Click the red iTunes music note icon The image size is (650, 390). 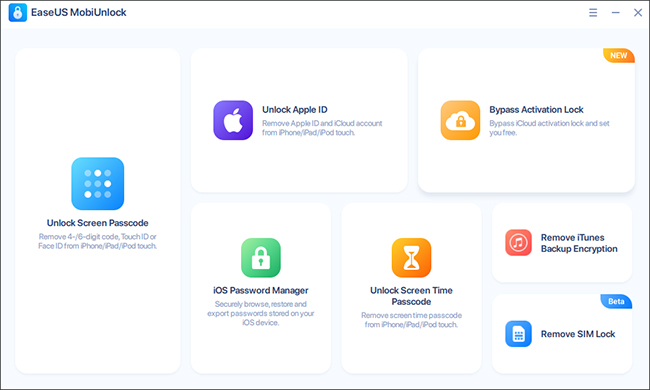(518, 242)
